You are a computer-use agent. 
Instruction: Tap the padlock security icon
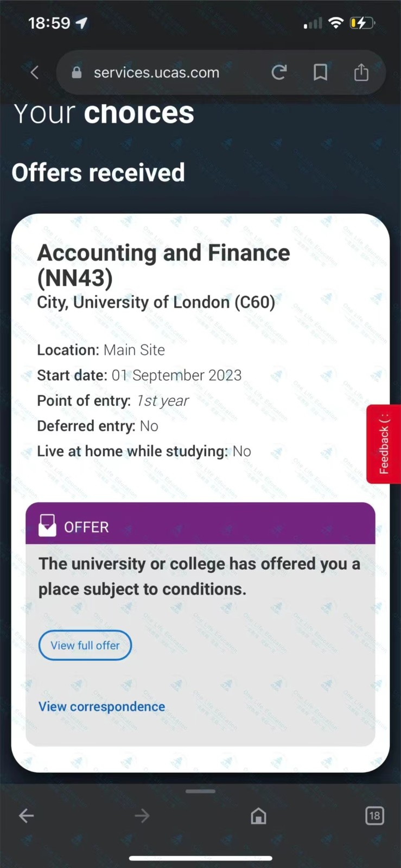point(77,72)
